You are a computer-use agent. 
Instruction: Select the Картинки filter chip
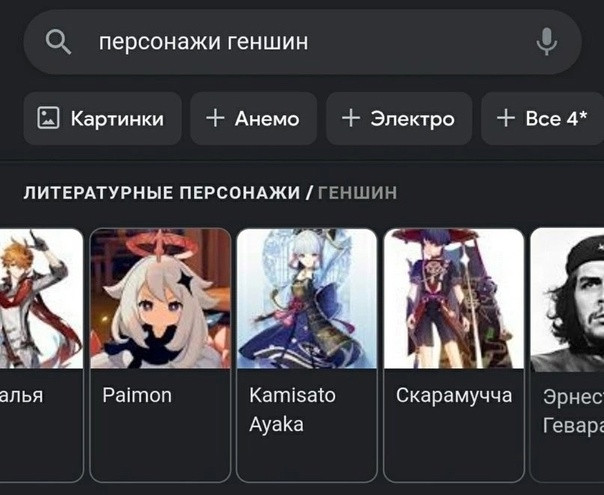click(x=102, y=118)
